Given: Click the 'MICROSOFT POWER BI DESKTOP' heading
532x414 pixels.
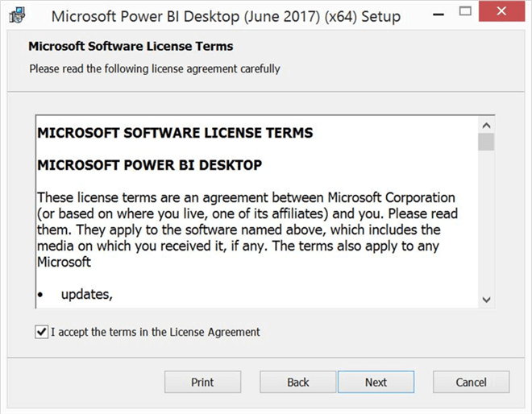Looking at the screenshot, I should 150,165.
